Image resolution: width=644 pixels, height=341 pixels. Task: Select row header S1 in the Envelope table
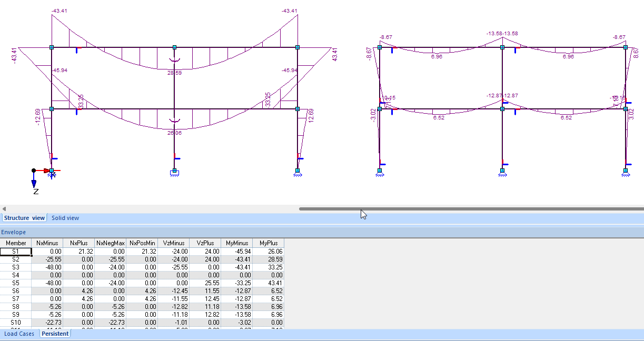coord(16,252)
